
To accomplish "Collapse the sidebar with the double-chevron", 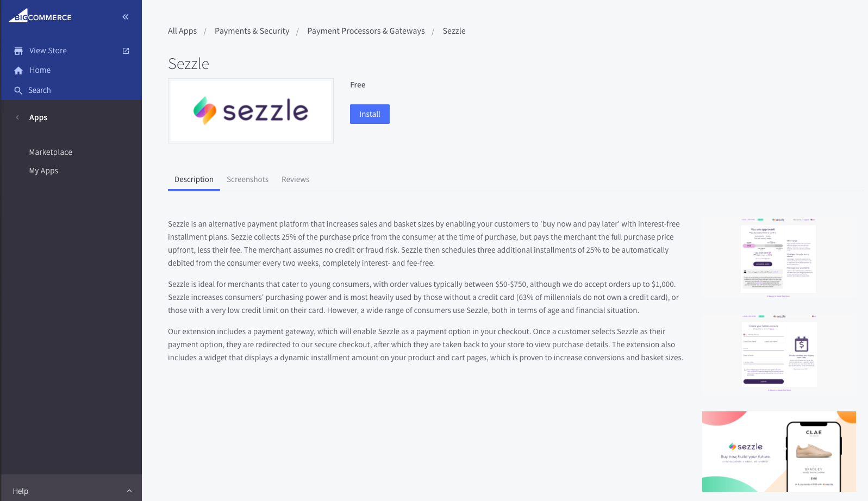I will coord(126,17).
